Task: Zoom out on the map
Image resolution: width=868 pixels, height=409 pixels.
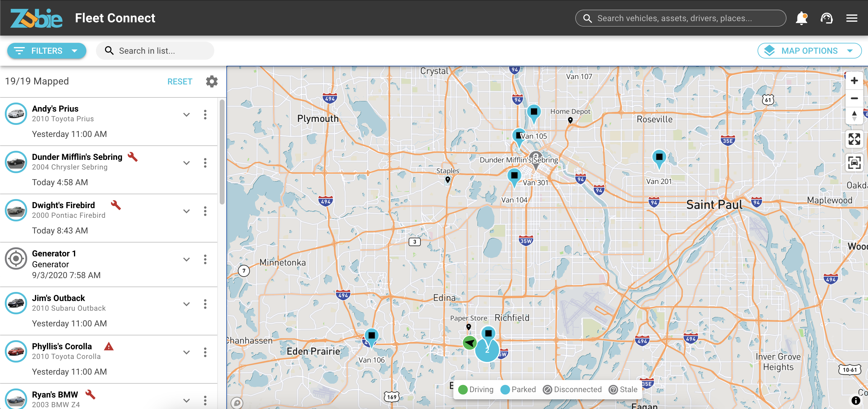Action: click(854, 98)
